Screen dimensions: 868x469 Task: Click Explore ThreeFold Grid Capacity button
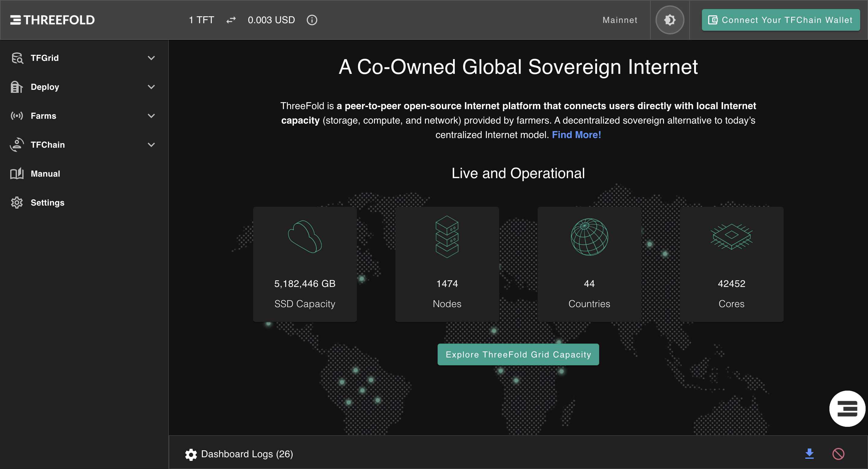[x=518, y=354]
